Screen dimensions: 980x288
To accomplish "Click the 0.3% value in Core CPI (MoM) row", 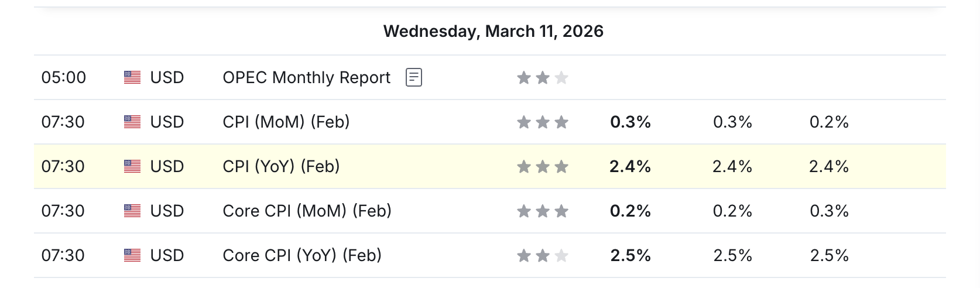I will [x=829, y=211].
